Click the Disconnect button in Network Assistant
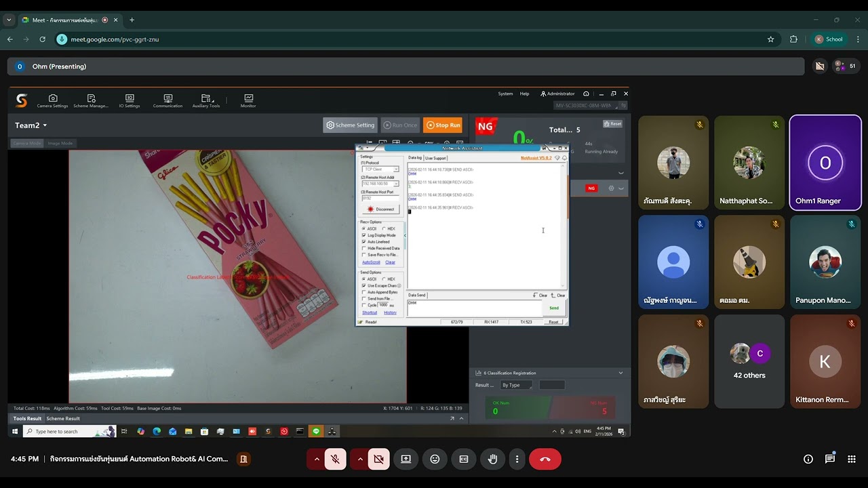 [x=381, y=209]
